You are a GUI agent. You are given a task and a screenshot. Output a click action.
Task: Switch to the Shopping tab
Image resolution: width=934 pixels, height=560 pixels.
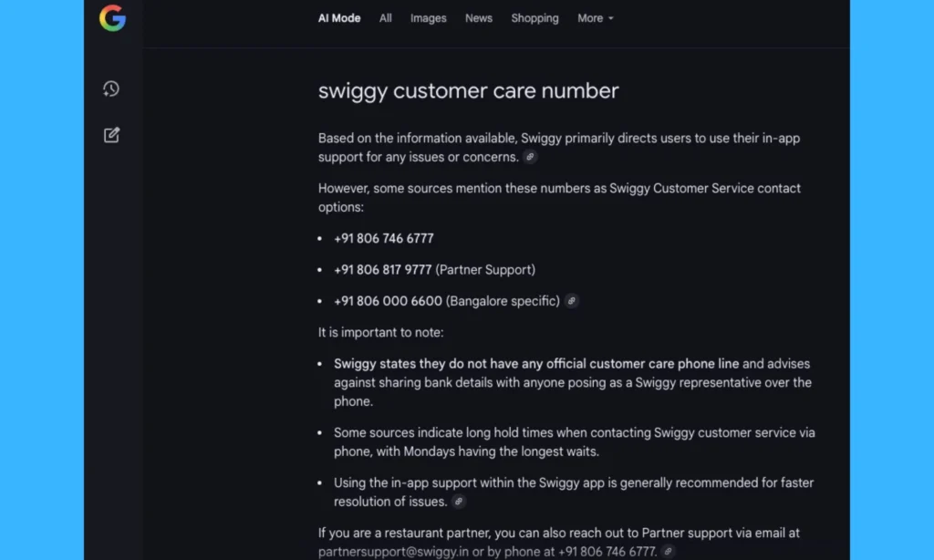pyautogui.click(x=534, y=18)
